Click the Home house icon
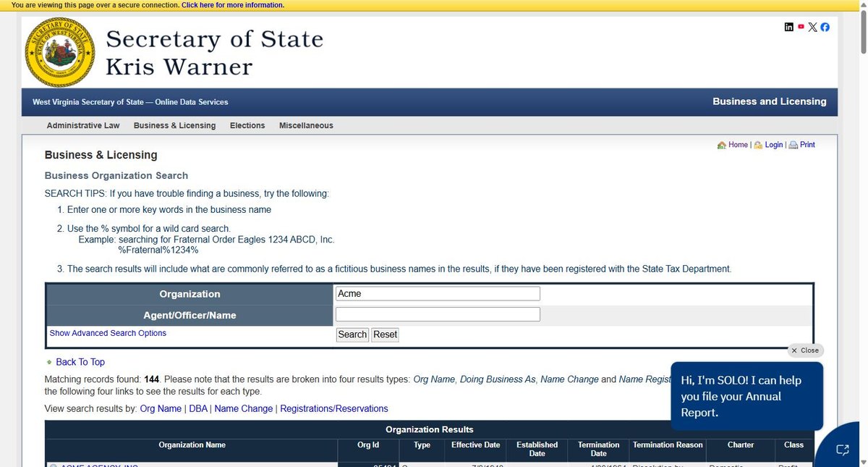The image size is (868, 467). point(721,146)
